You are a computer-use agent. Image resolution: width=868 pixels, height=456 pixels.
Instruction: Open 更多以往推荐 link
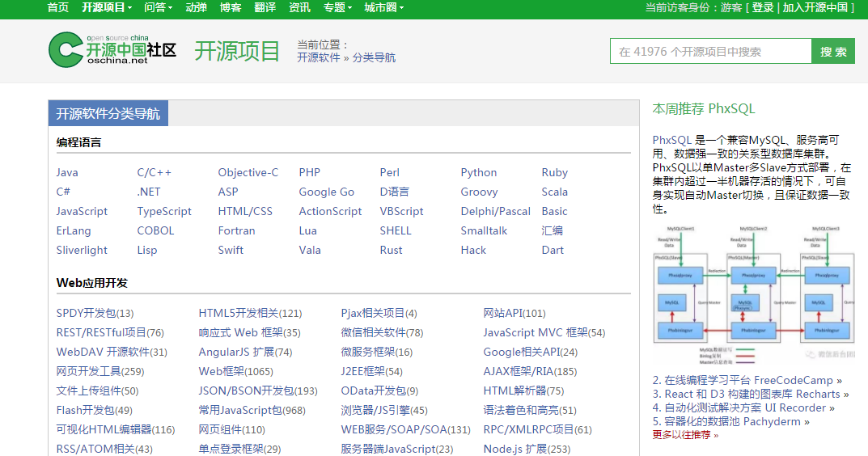coord(685,435)
